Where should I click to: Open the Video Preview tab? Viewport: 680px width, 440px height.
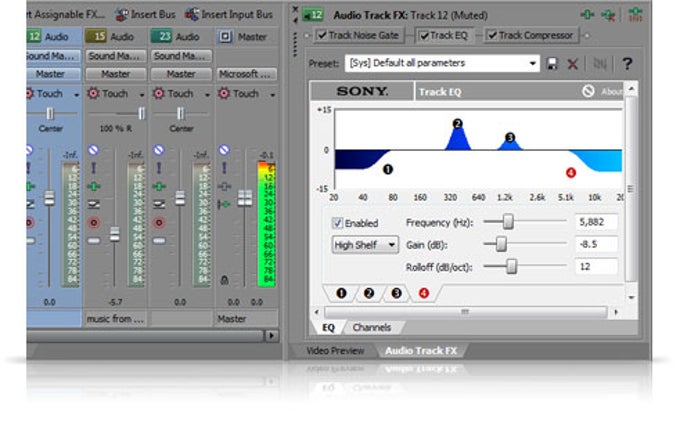[335, 351]
